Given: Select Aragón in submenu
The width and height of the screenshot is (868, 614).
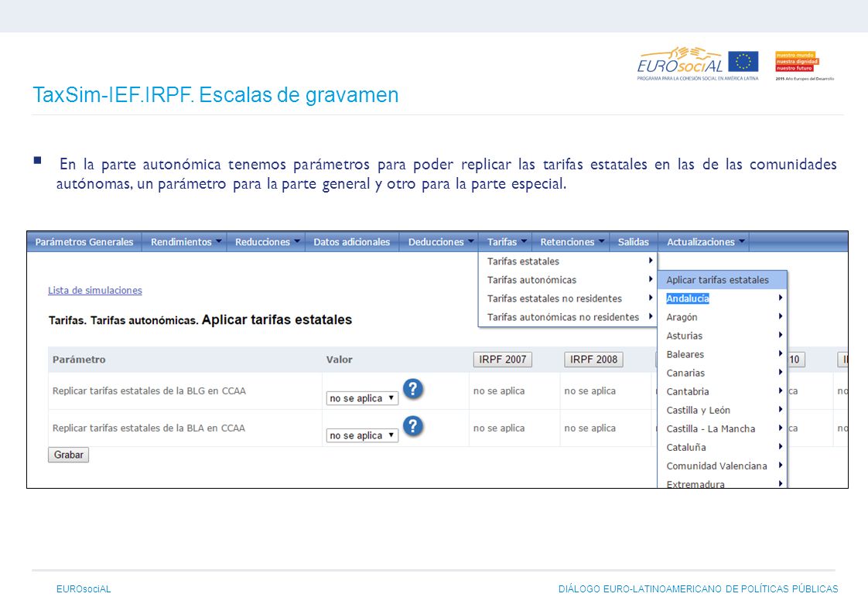Looking at the screenshot, I should (x=722, y=317).
